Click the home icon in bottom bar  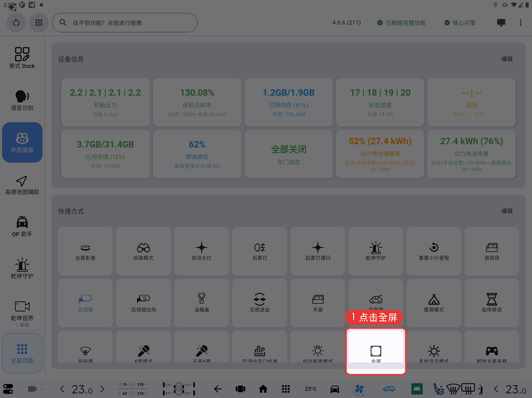263,389
